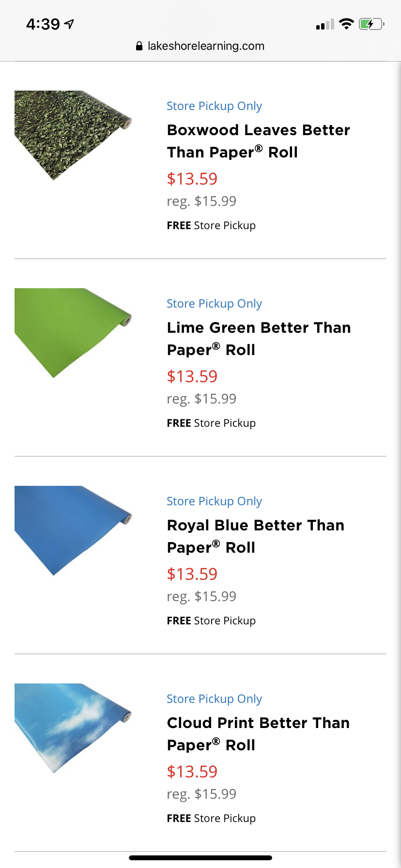
Task: Open Cloud Print Better Than Paper Roll
Action: pyautogui.click(x=258, y=734)
